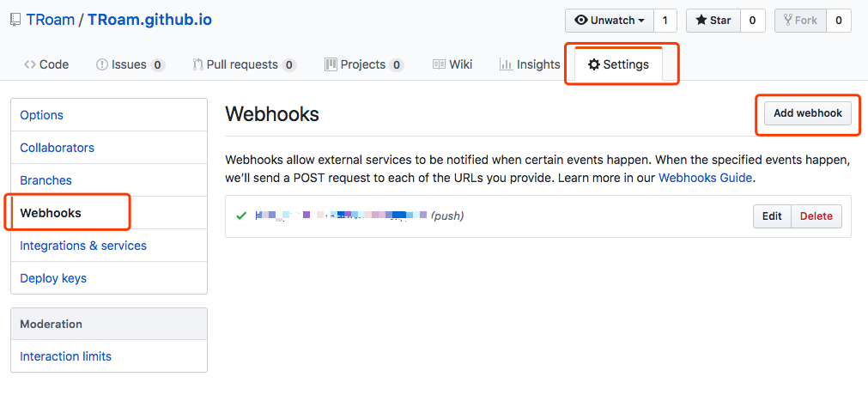Screen dimensions: 868x395
Task: Click the Webhooks page heading
Action: point(272,114)
